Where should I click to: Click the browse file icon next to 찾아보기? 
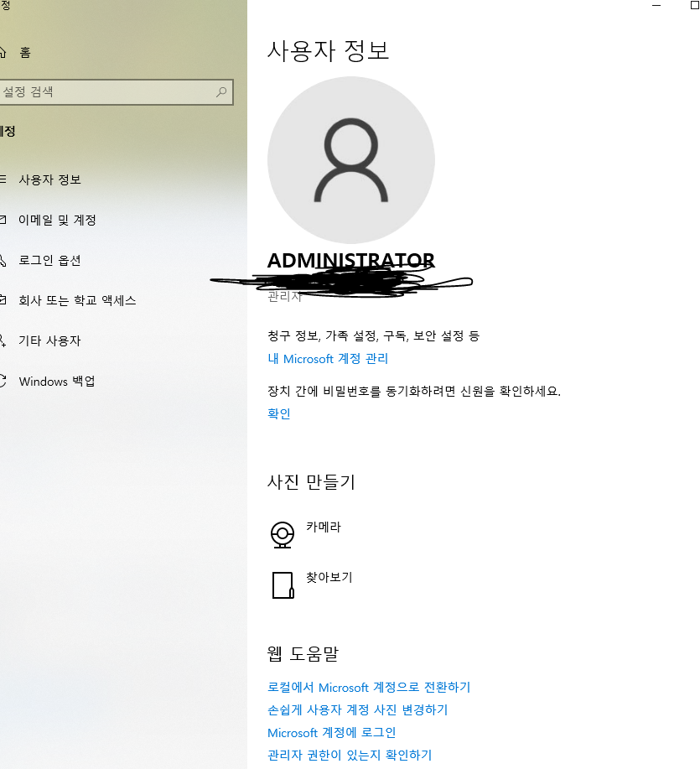(x=283, y=585)
